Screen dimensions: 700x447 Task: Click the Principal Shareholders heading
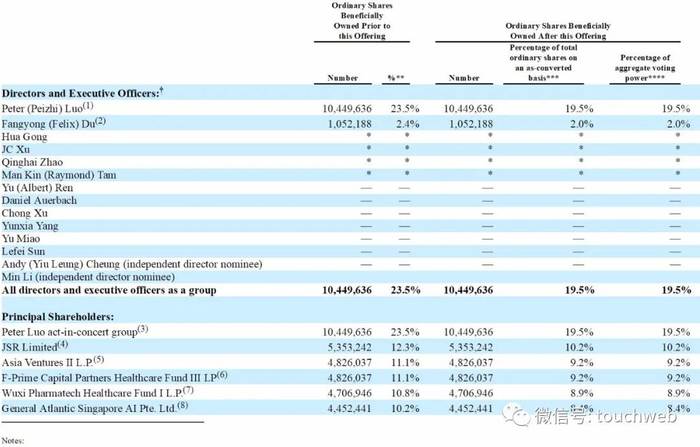coord(58,317)
